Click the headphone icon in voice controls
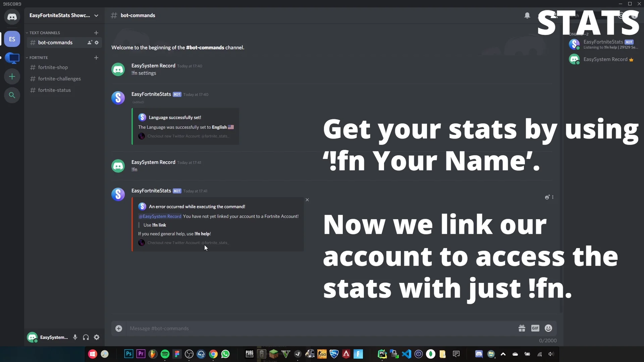Viewport: 644px width, 362px height. [x=86, y=337]
